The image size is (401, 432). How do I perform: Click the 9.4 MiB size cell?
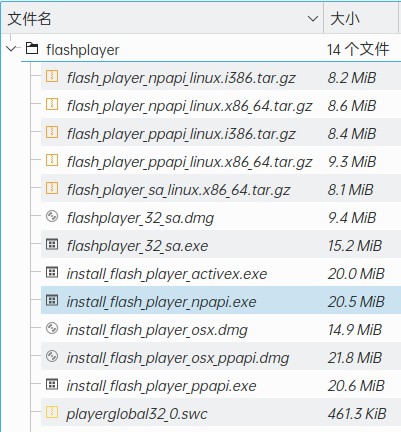[x=352, y=218]
